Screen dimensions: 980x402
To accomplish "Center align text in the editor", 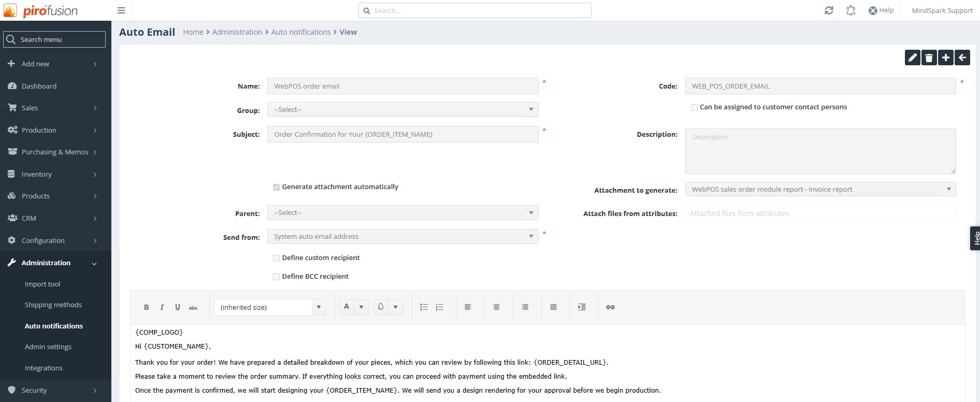I will [x=496, y=307].
